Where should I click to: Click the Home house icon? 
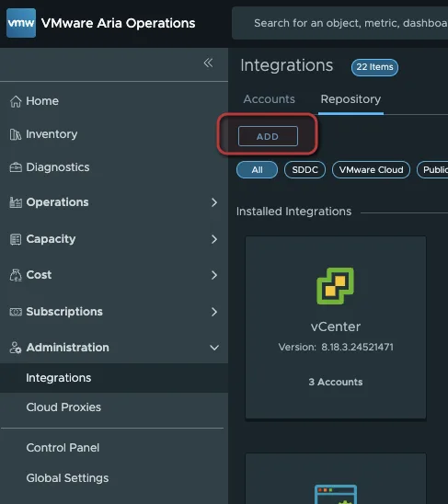click(16, 101)
